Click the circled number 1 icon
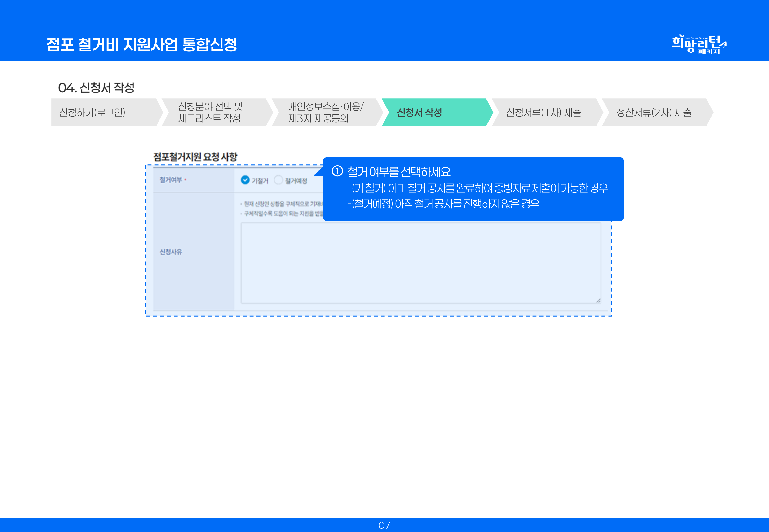 (337, 171)
